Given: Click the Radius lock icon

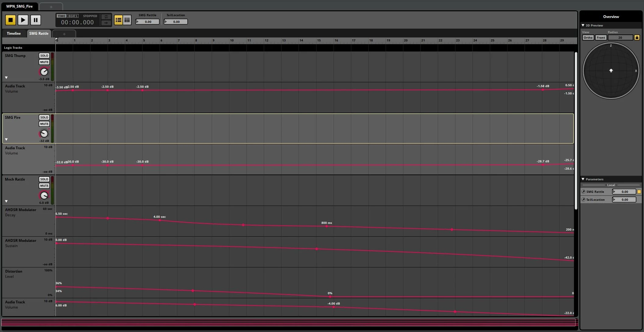Looking at the screenshot, I should tap(637, 37).
